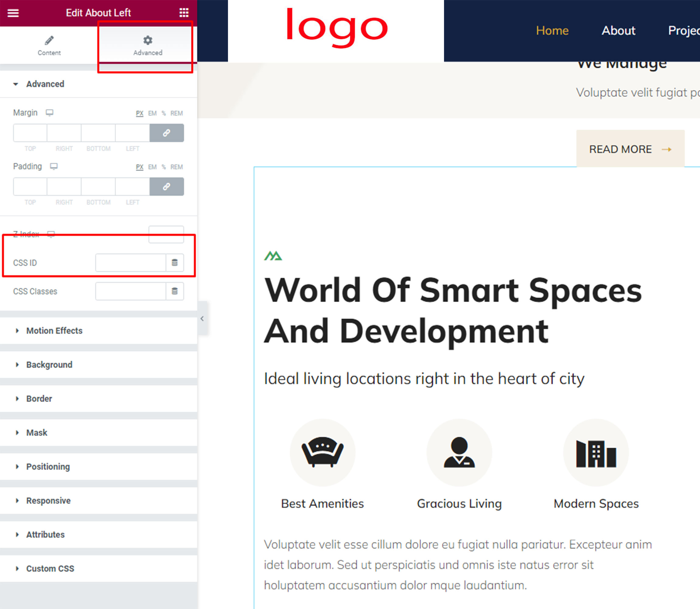Open the widgets grid panel icon
This screenshot has height=609, width=700.
point(184,13)
